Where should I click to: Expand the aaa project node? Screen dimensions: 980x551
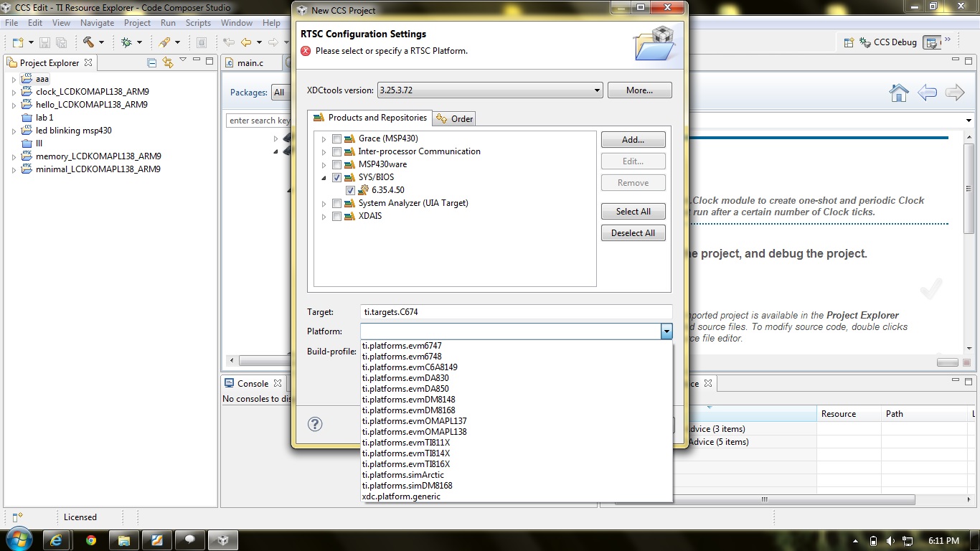point(14,79)
